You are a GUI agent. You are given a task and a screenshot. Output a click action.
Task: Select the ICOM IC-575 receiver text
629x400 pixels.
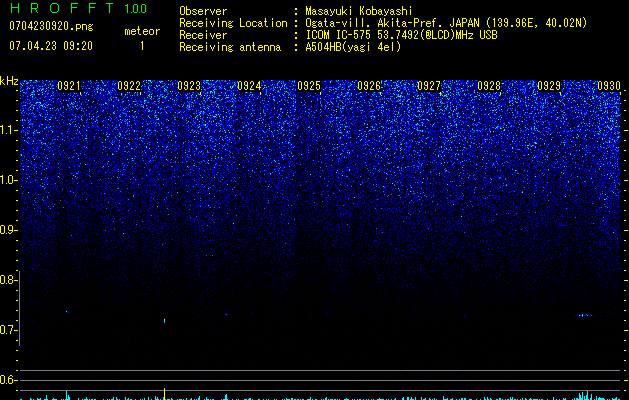click(401, 35)
